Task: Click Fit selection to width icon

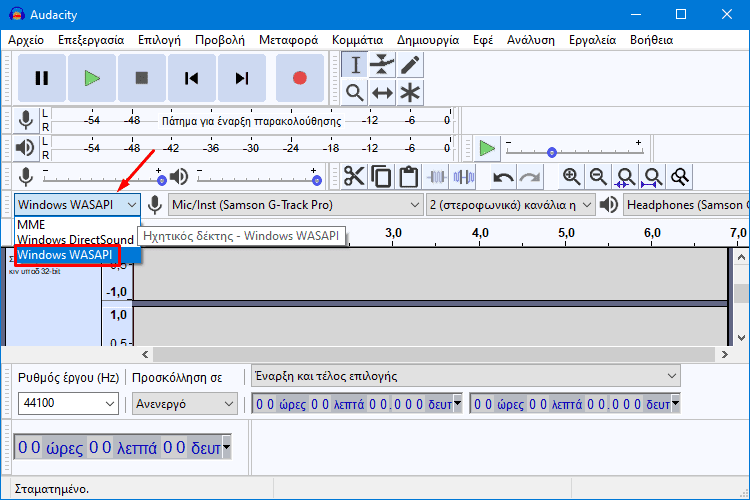Action: [625, 178]
